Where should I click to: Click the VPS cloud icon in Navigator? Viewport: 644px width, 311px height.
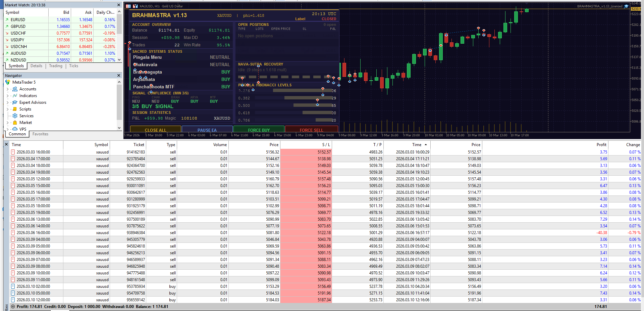point(15,129)
